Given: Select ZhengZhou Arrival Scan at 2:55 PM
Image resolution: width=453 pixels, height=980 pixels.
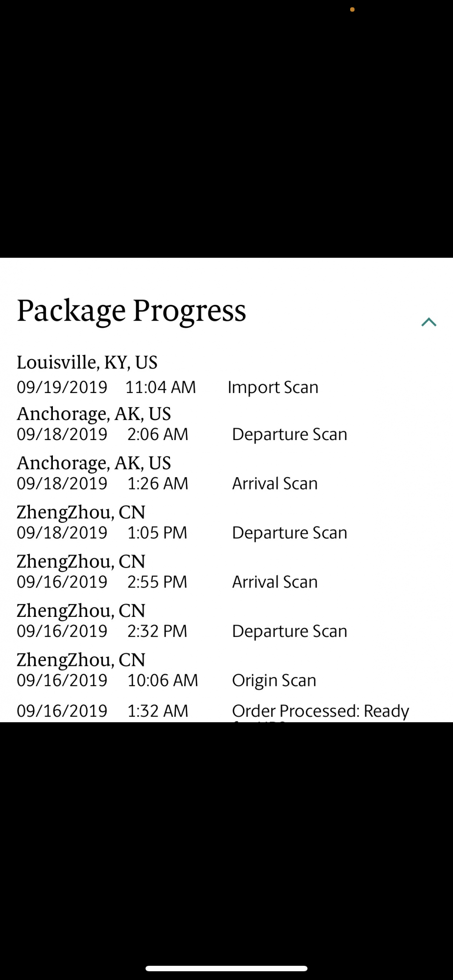Looking at the screenshot, I should click(275, 582).
